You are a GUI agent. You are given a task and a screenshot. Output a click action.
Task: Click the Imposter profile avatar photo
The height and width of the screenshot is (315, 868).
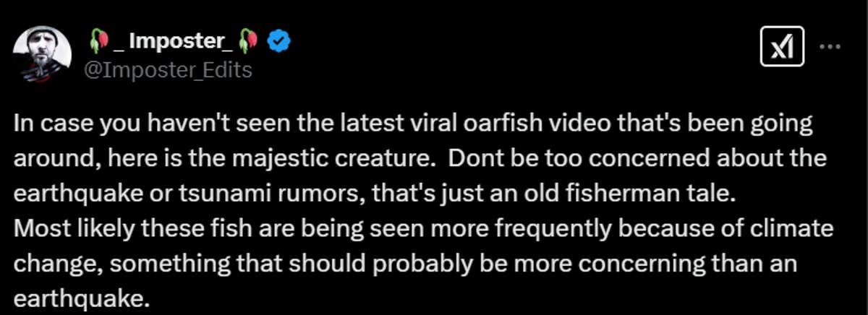pos(43,54)
